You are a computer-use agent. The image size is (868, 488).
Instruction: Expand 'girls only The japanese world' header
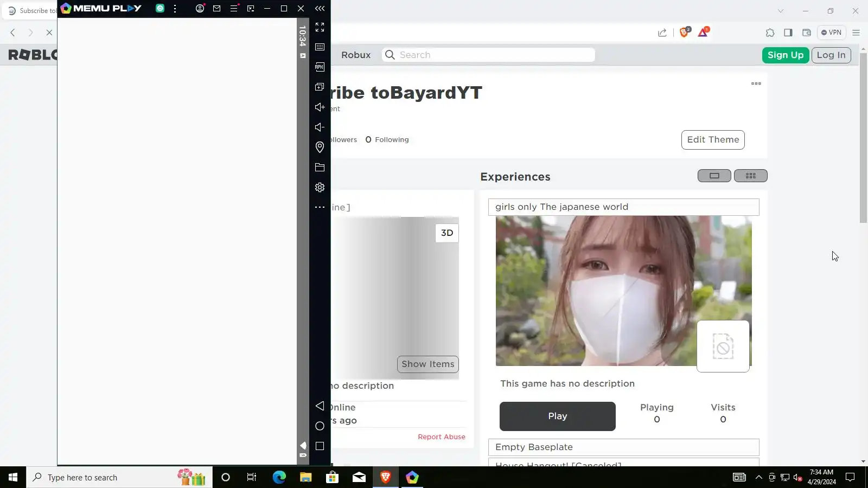point(624,207)
